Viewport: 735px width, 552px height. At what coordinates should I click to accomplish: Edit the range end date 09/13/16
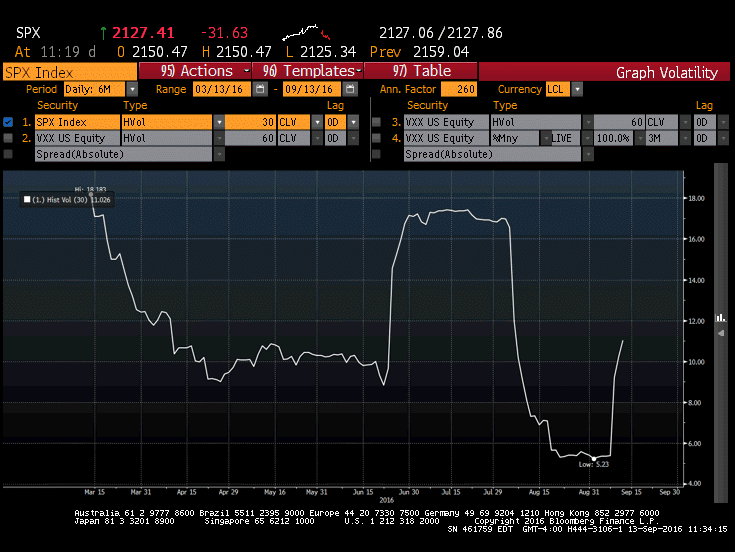(312, 89)
